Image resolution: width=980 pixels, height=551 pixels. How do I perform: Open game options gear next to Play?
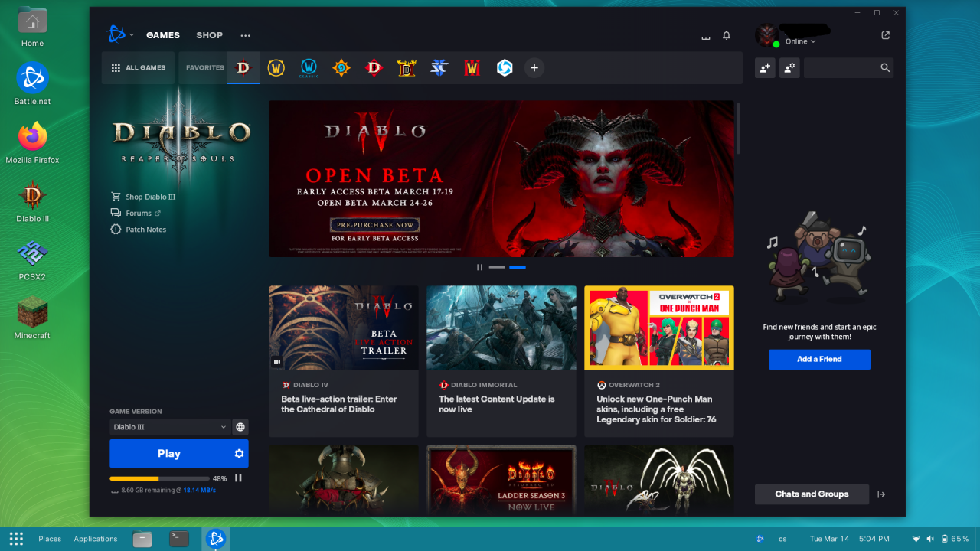(240, 454)
